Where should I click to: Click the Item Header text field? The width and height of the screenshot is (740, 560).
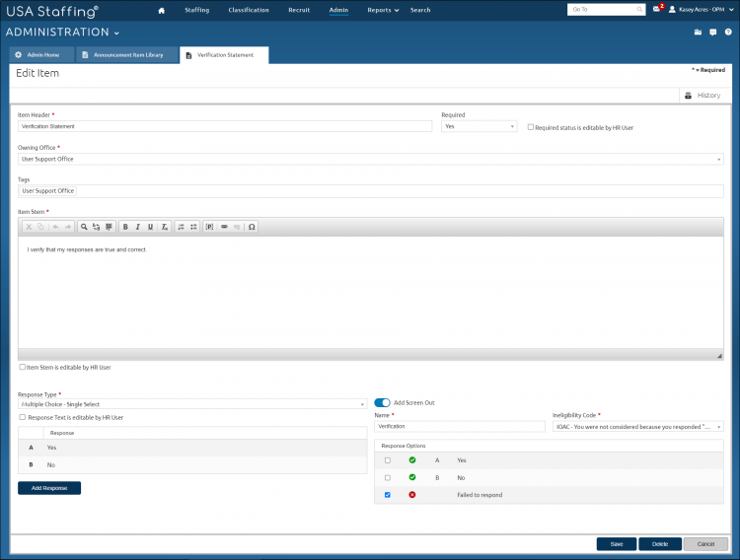225,126
